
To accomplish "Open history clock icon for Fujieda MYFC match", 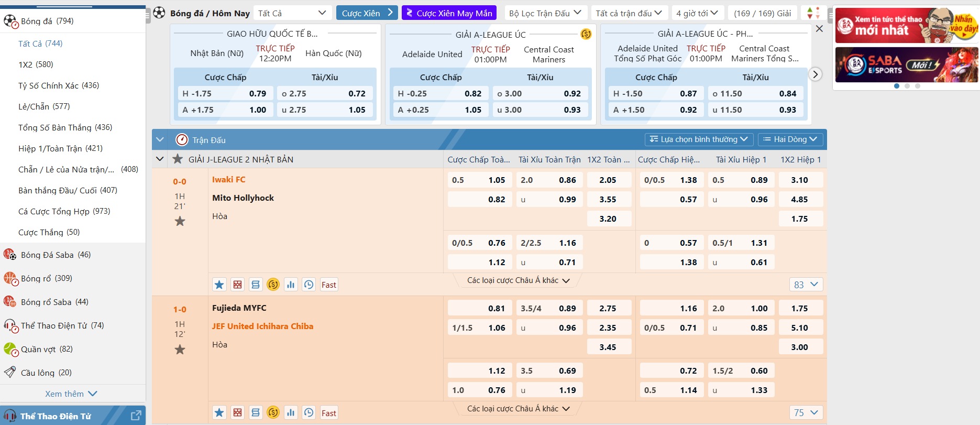I will [x=309, y=413].
